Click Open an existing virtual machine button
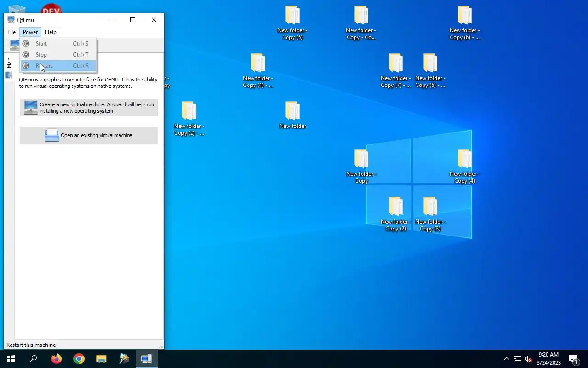Viewport: 588px width, 368px height. coord(89,135)
